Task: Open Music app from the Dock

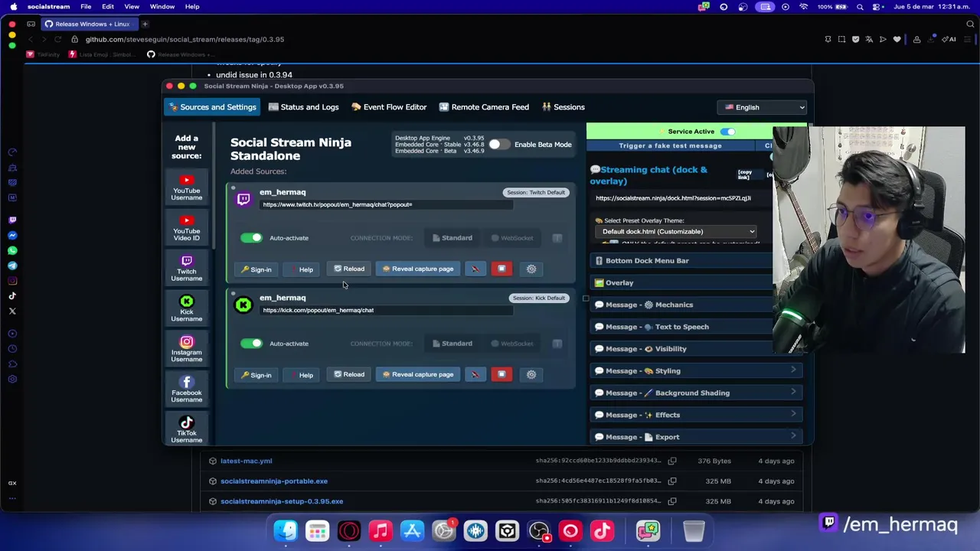Action: pyautogui.click(x=381, y=530)
